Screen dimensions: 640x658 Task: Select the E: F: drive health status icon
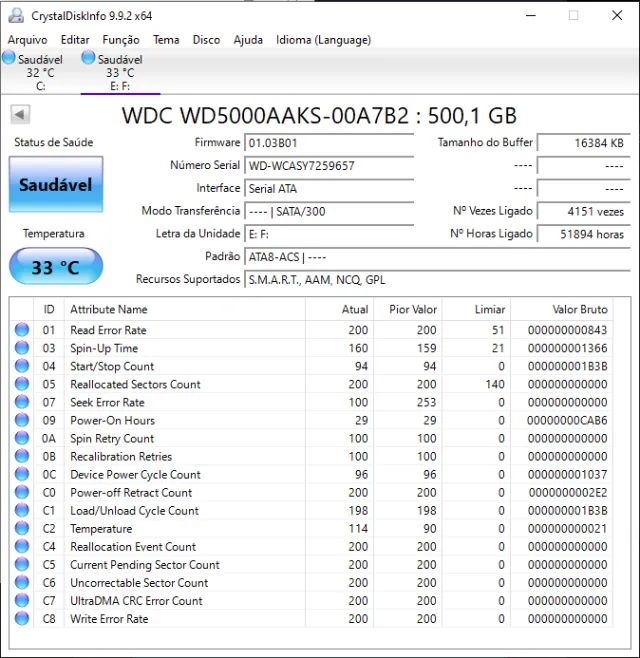click(88, 57)
